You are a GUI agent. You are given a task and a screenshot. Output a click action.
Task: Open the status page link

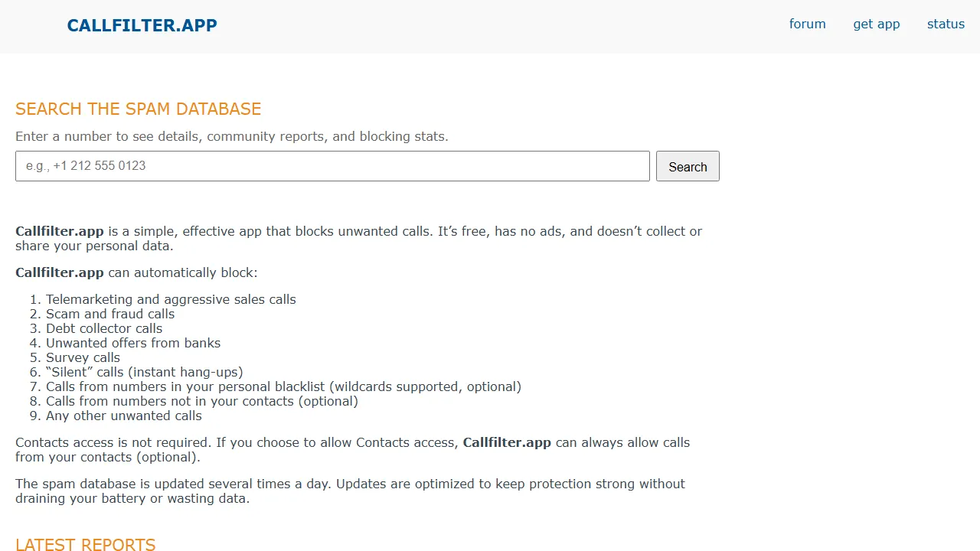[946, 24]
